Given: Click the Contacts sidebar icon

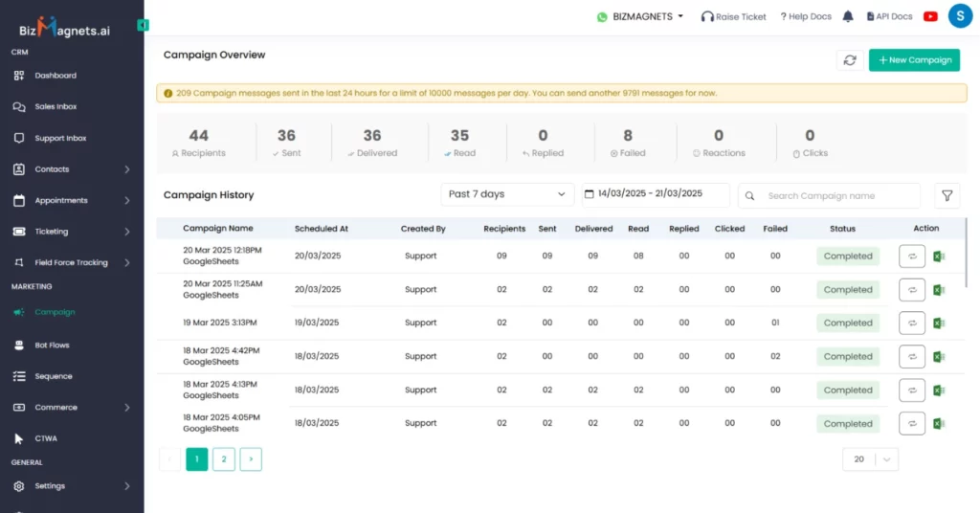Looking at the screenshot, I should [x=19, y=169].
